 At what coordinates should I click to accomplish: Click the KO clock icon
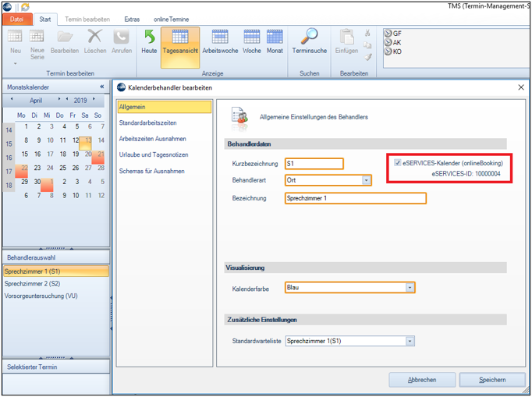(x=388, y=51)
